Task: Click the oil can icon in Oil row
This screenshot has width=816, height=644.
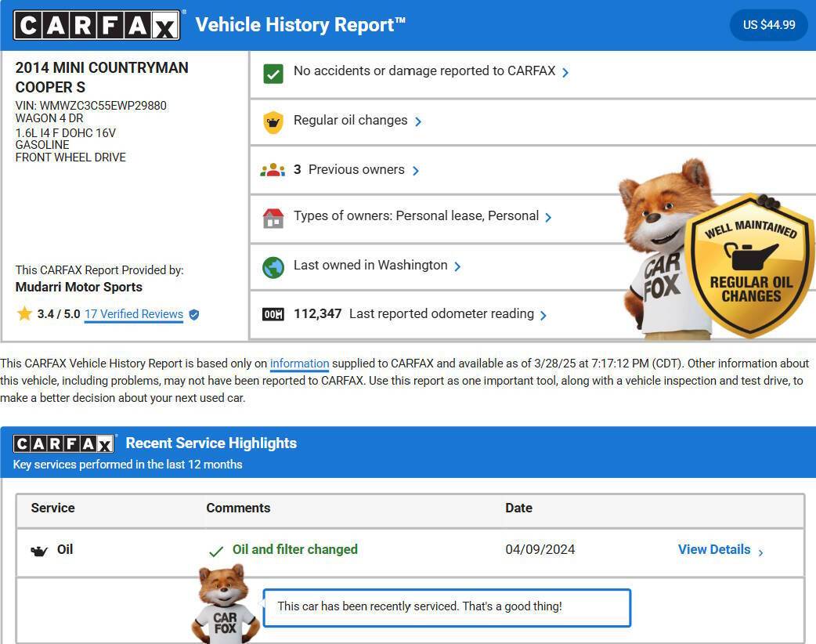Action: (x=39, y=551)
